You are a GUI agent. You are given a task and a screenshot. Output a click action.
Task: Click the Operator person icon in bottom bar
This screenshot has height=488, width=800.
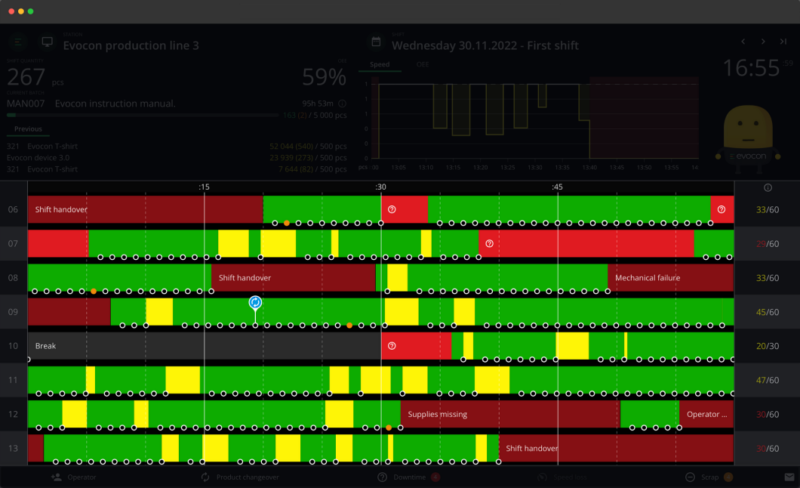57,477
